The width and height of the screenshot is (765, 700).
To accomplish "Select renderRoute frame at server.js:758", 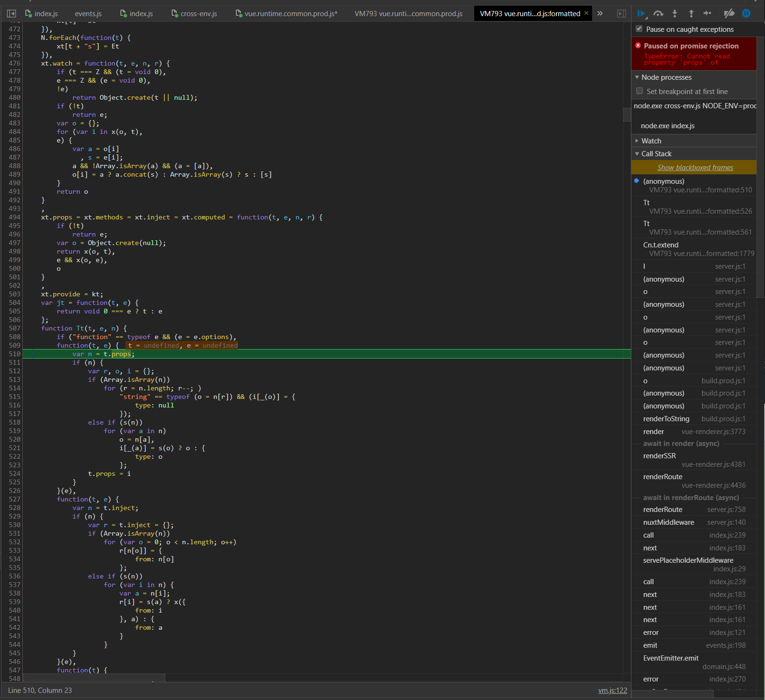I will 694,510.
